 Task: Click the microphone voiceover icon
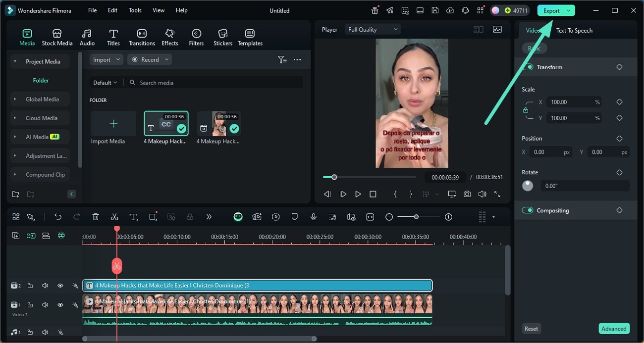coord(314,217)
